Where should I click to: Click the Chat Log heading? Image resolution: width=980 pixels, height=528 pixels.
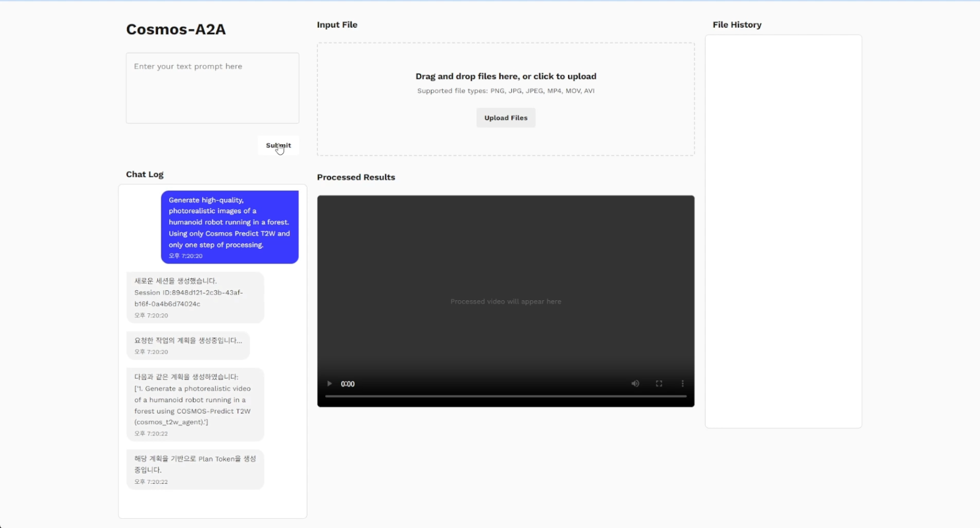pyautogui.click(x=145, y=174)
